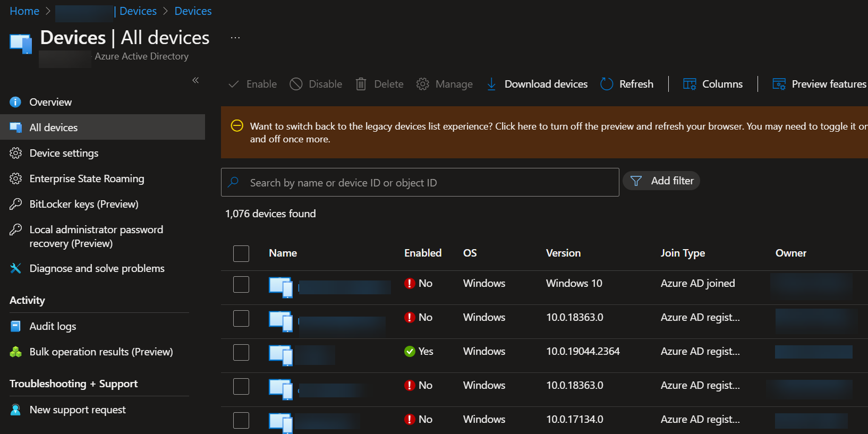Click the Enable checkmark icon in toolbar
The image size is (868, 434).
[x=233, y=84]
